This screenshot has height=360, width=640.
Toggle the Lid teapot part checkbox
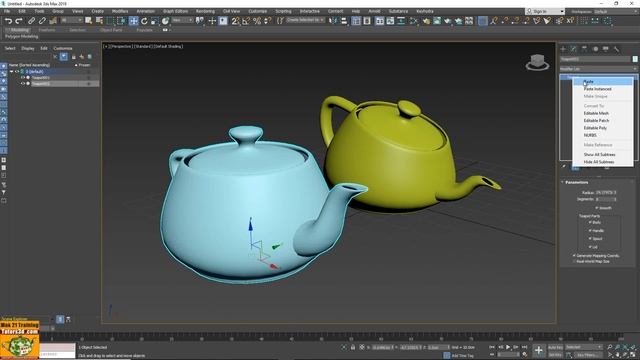coord(590,247)
